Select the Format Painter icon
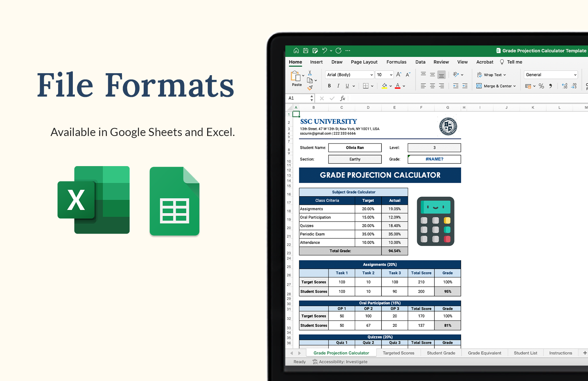588x381 pixels. [x=310, y=87]
